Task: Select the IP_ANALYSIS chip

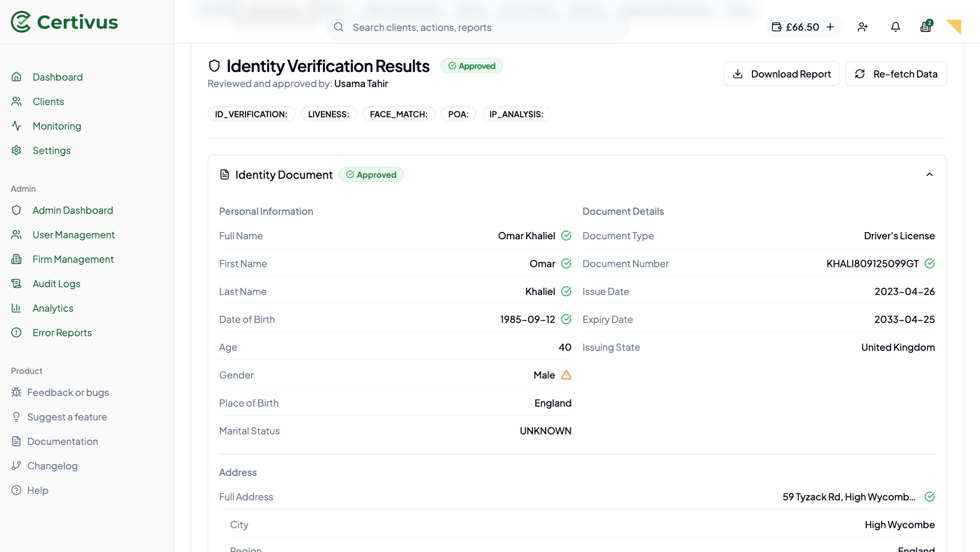Action: (516, 114)
